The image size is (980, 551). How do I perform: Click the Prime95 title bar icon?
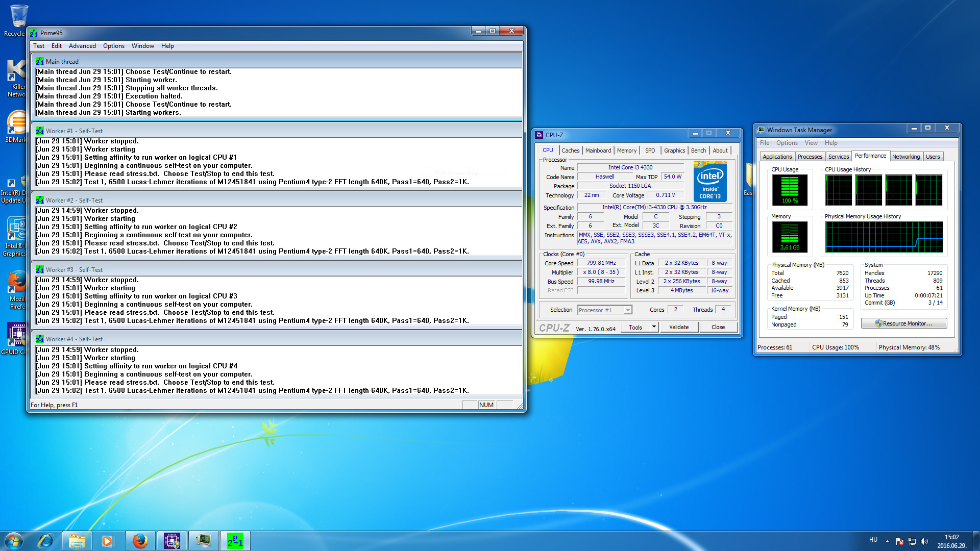[x=34, y=33]
